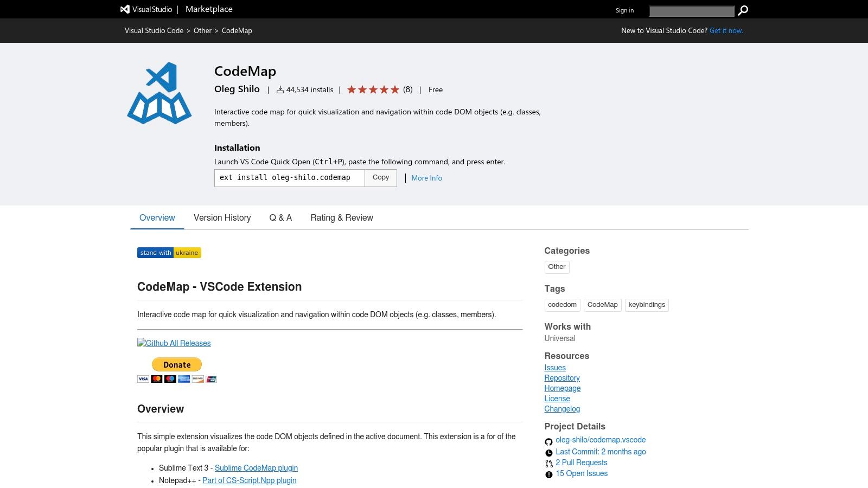Click the Installation heading
The image size is (868, 488).
(237, 147)
